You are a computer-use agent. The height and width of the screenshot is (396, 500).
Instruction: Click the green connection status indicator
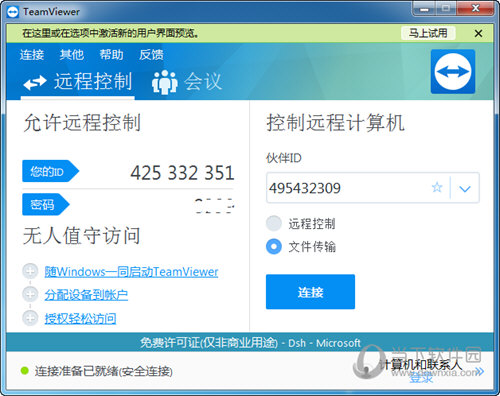pyautogui.click(x=25, y=370)
